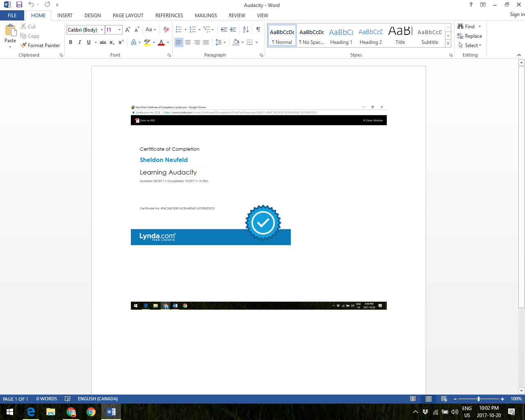Viewport: 525px width, 420px height.
Task: Click the Print Layout view icon
Action: point(429,399)
